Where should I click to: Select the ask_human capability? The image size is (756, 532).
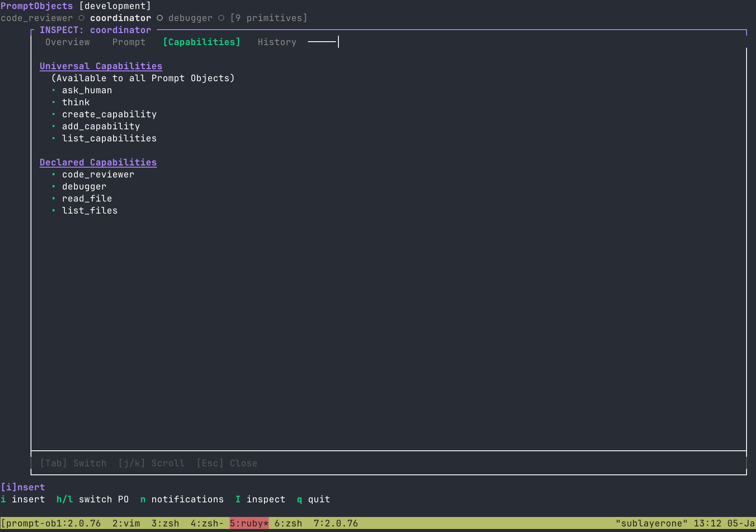(x=87, y=90)
